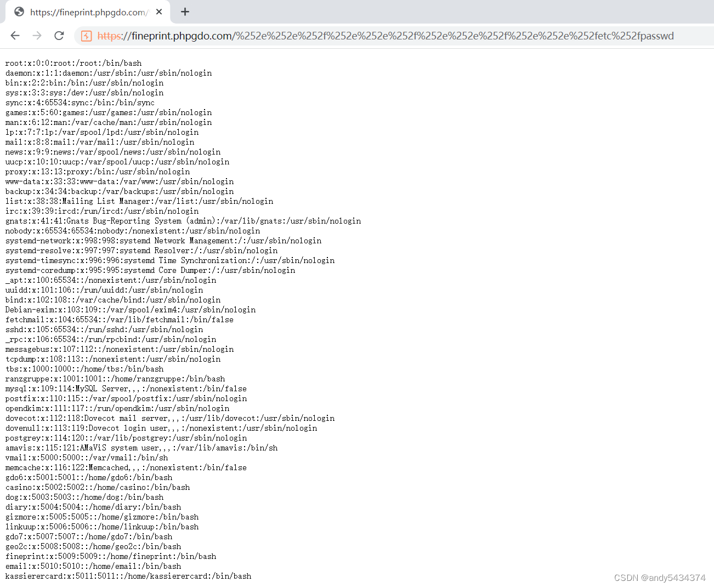Click the proxy:x:13:13 line

pyautogui.click(x=98, y=172)
